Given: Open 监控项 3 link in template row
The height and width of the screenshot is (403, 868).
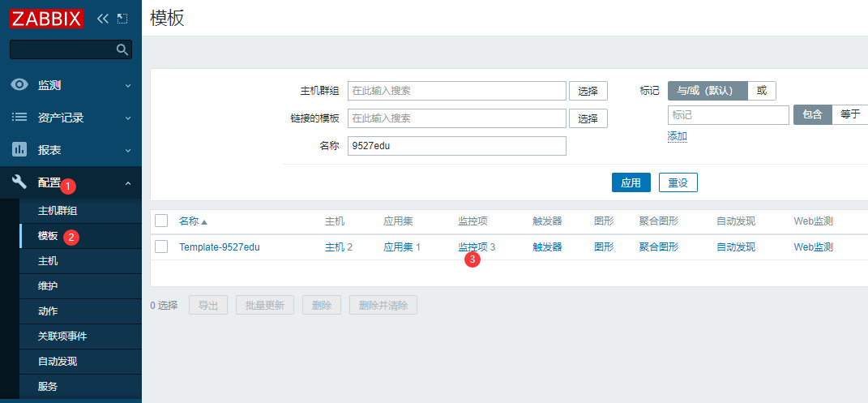Looking at the screenshot, I should [477, 247].
